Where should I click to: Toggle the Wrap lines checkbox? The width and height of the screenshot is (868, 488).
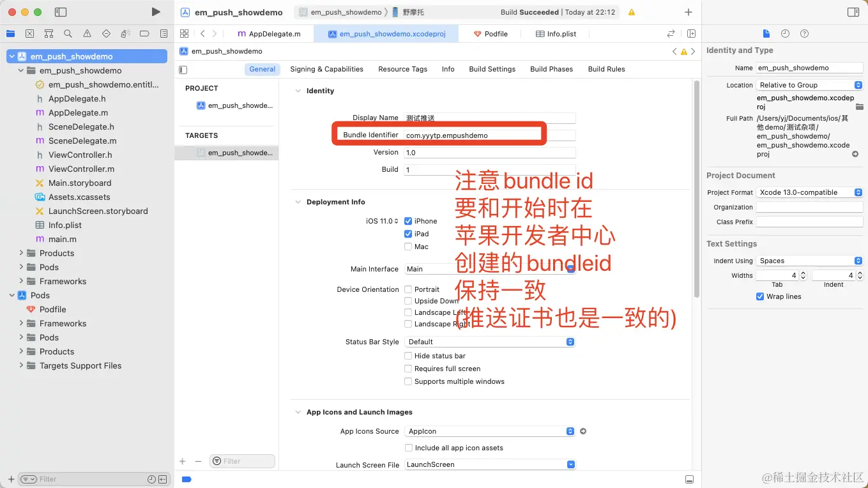[x=760, y=296]
